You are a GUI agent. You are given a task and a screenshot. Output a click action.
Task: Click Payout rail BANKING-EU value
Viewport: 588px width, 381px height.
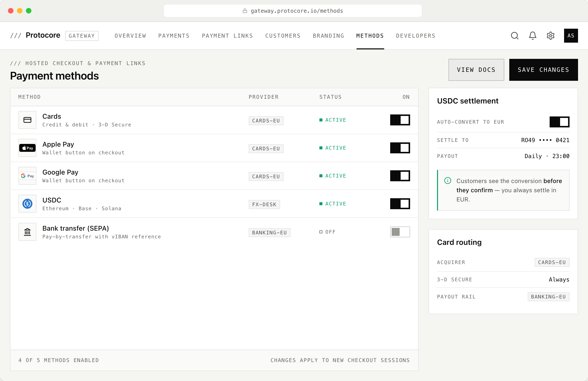548,297
